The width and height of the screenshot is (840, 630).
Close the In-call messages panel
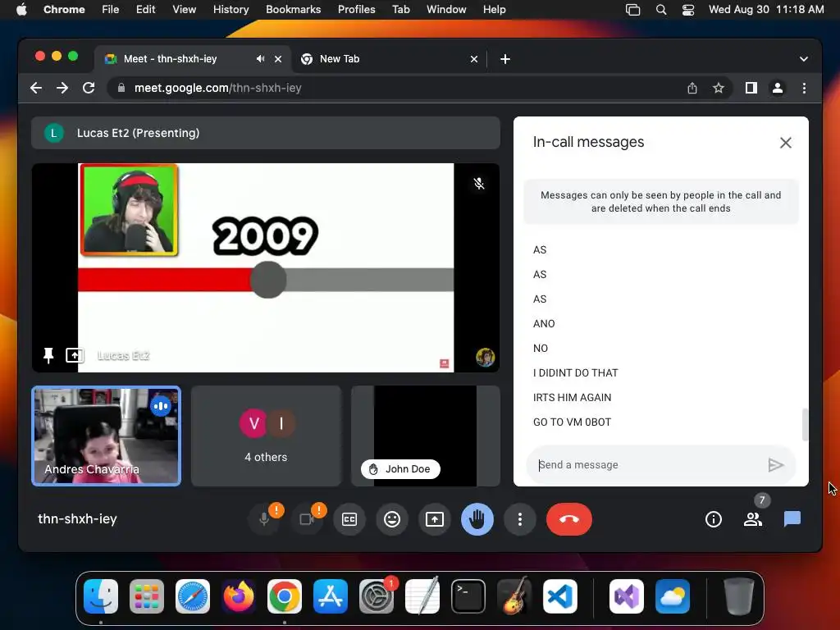pyautogui.click(x=785, y=143)
